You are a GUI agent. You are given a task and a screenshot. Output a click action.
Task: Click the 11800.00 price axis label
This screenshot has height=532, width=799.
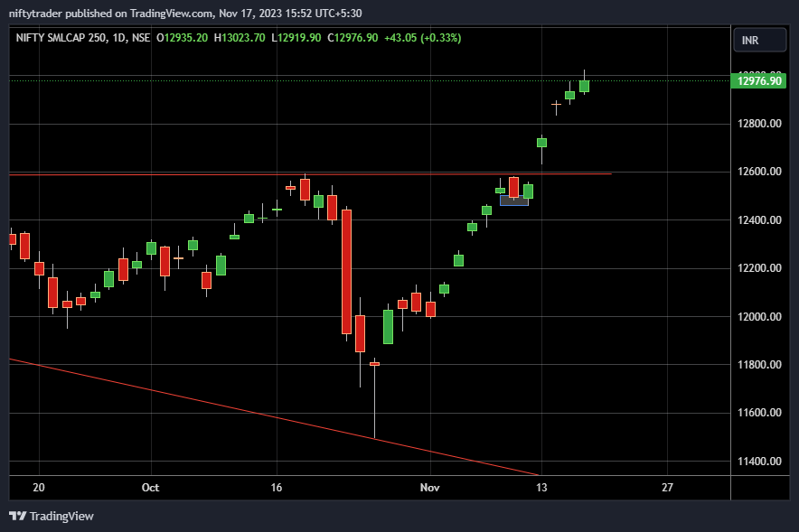coord(759,365)
